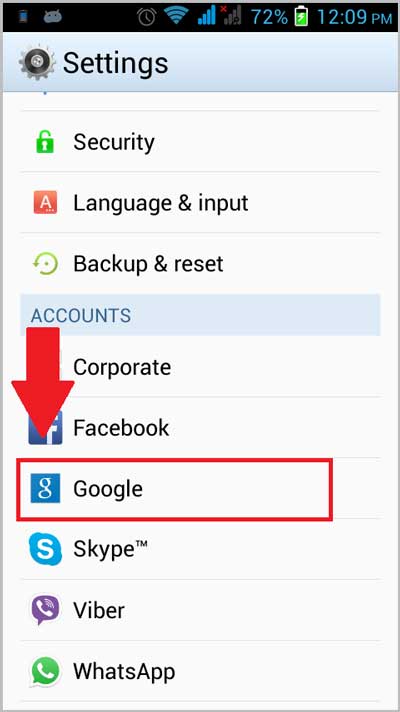Open Security settings
The width and height of the screenshot is (400, 712).
[200, 142]
